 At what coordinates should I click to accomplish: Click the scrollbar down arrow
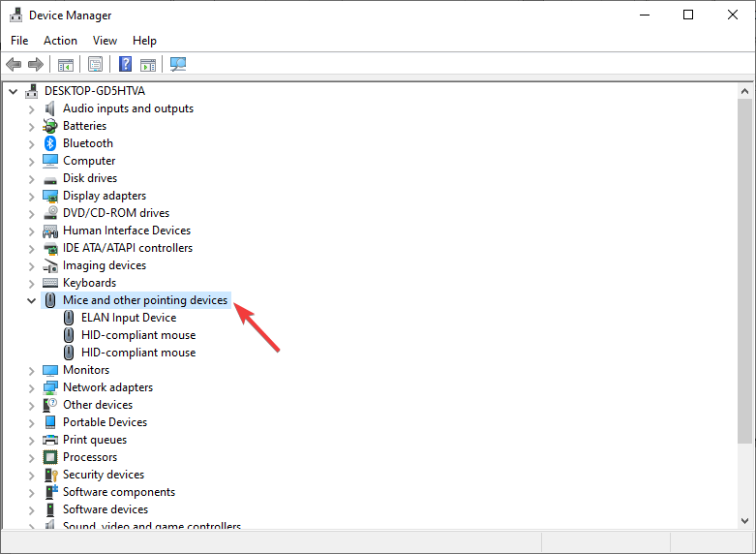[744, 521]
